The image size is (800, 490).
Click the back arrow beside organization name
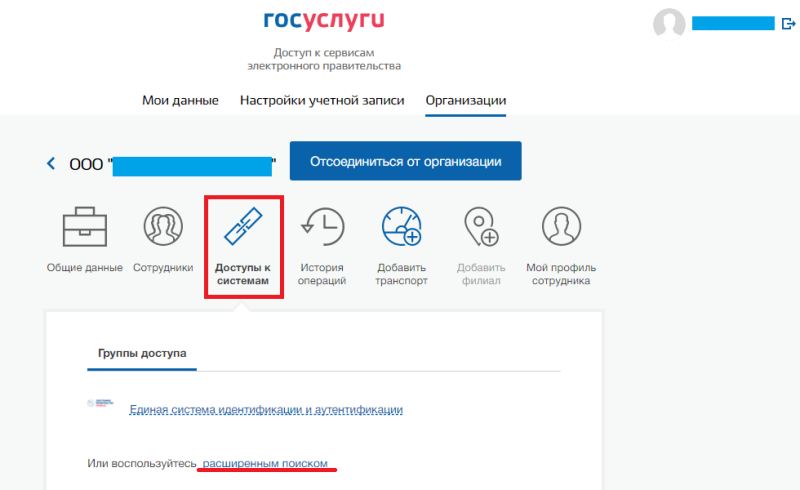click(51, 163)
